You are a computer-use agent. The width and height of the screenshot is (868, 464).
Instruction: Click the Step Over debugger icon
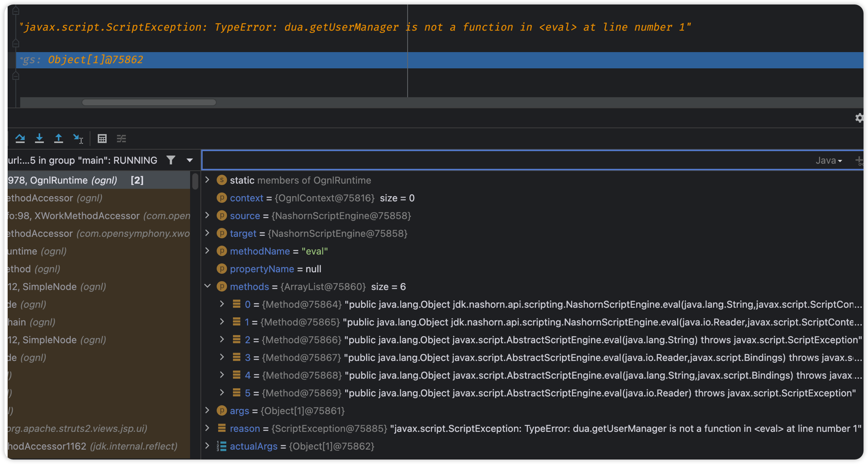point(20,138)
